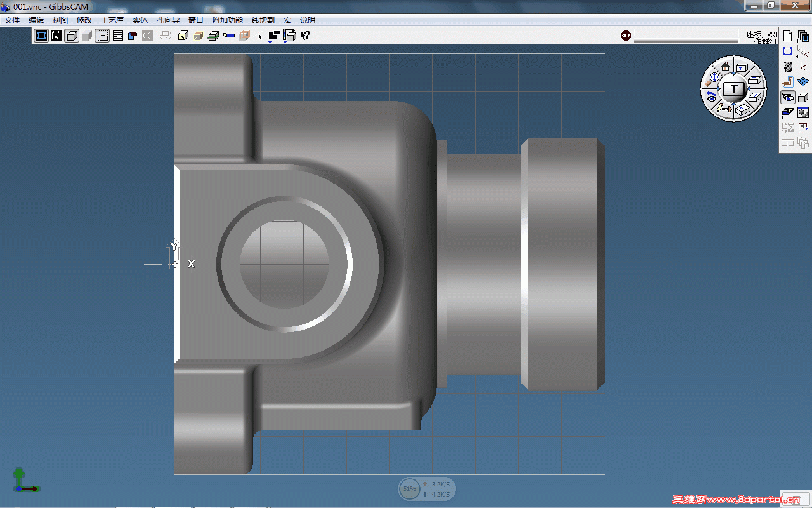Select the upper-right box view on dial

[x=742, y=67]
